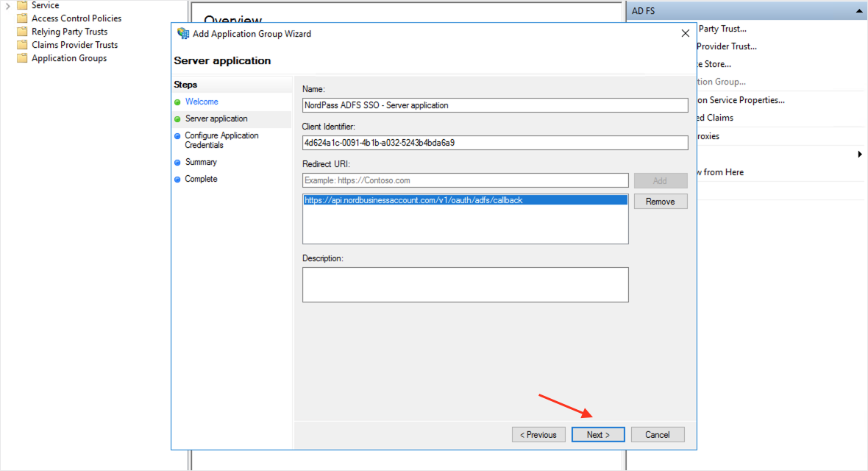This screenshot has width=868, height=471.
Task: Open Relying Party Trusts in the tree
Action: click(x=69, y=32)
